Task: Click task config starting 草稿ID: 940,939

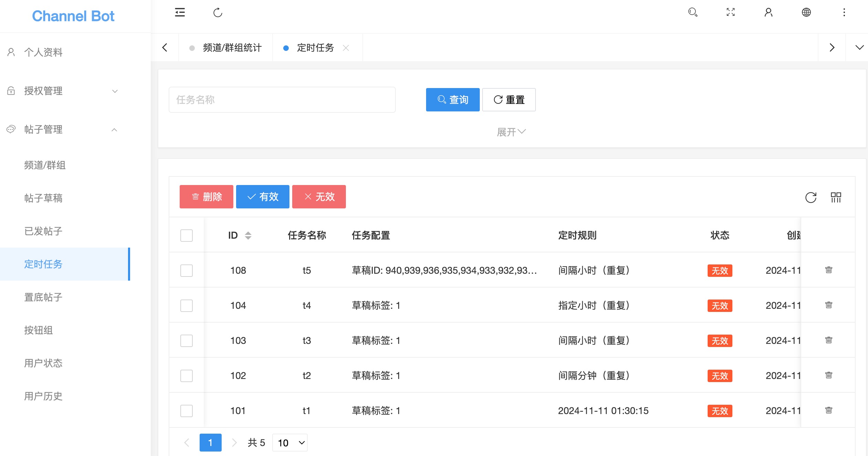Action: point(444,271)
